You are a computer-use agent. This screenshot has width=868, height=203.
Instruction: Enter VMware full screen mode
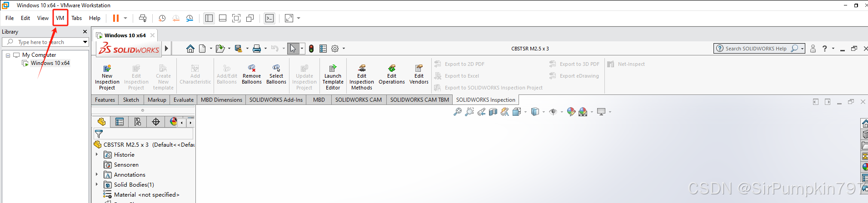[x=236, y=18]
